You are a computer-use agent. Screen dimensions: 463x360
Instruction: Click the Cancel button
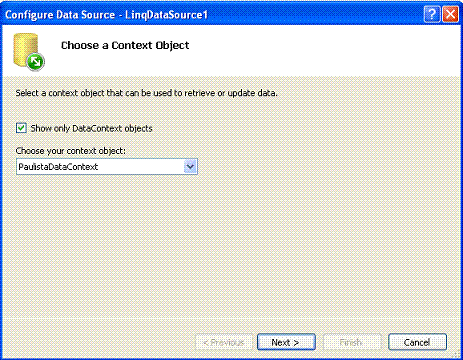(417, 342)
